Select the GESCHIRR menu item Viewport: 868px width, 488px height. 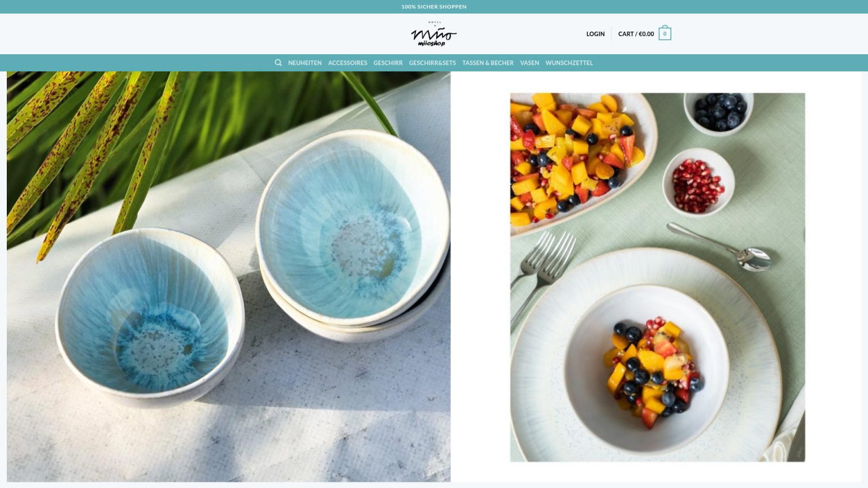[388, 63]
